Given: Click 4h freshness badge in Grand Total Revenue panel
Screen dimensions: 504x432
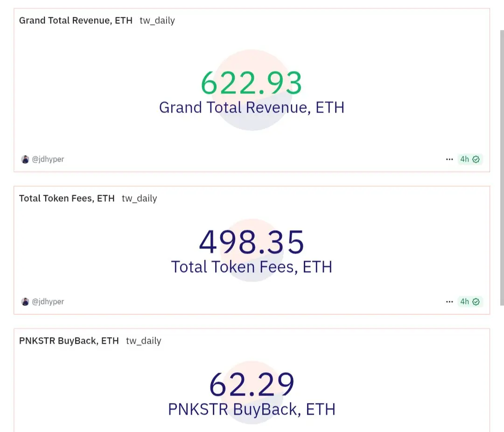Looking at the screenshot, I should (x=469, y=159).
